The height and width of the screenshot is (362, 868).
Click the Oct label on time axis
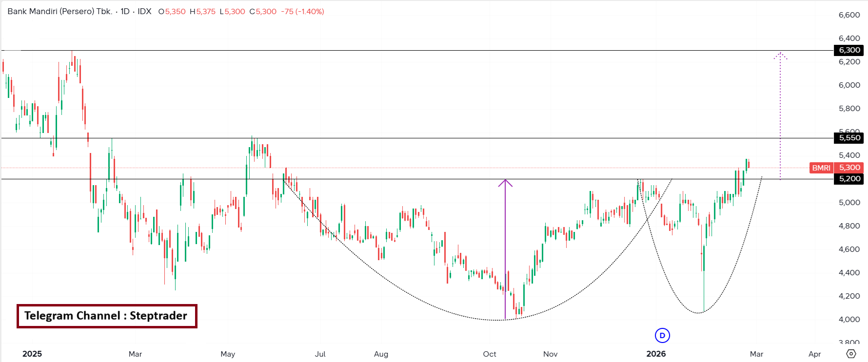click(x=490, y=354)
